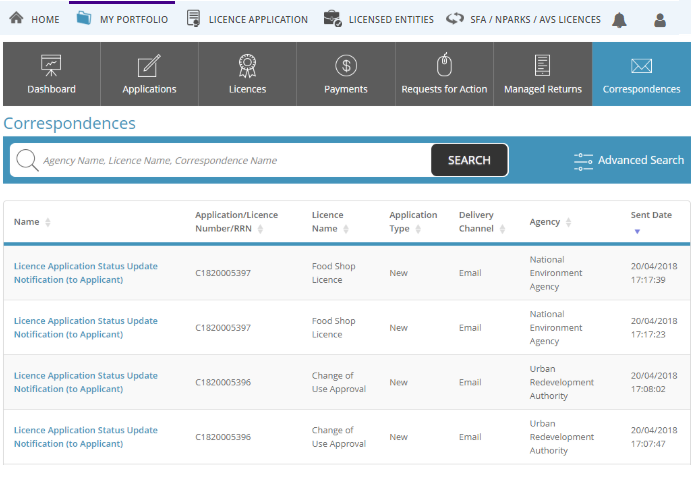Go to the Licences section
Image resolution: width=691 pixels, height=501 pixels.
click(x=247, y=75)
